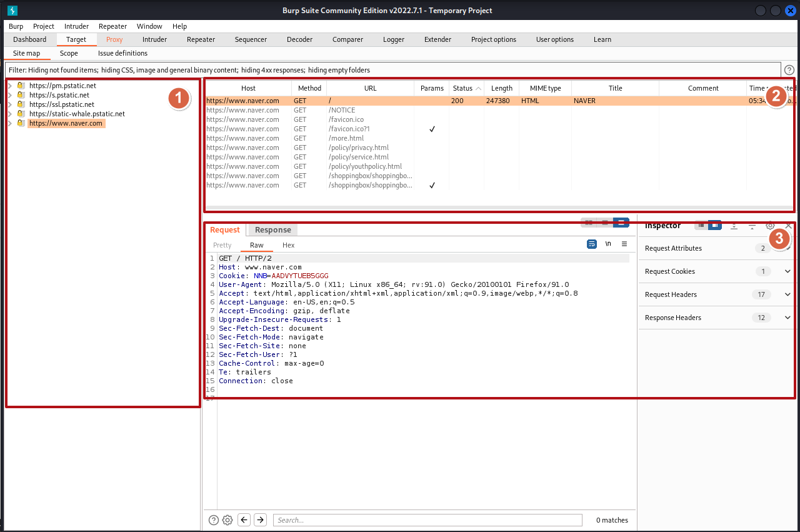800x532 pixels.
Task: Open the Extender tab
Action: [x=437, y=39]
